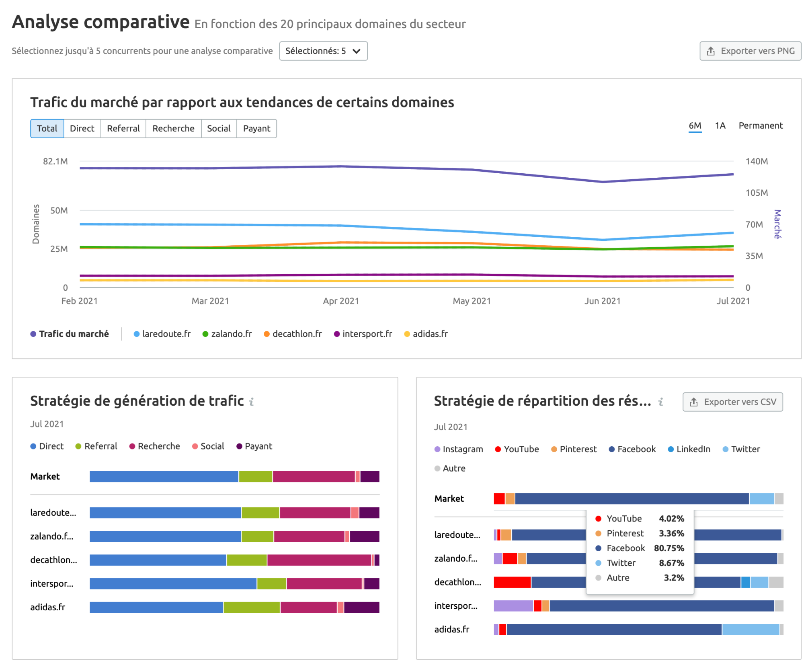Toggle Pinterest legend item
Viewport: 812px width, 665px height.
(574, 449)
